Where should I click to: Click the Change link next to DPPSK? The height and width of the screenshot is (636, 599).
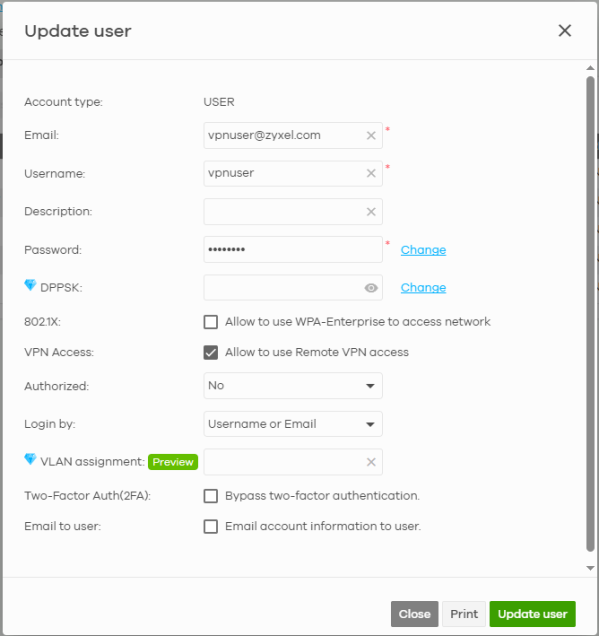point(423,288)
